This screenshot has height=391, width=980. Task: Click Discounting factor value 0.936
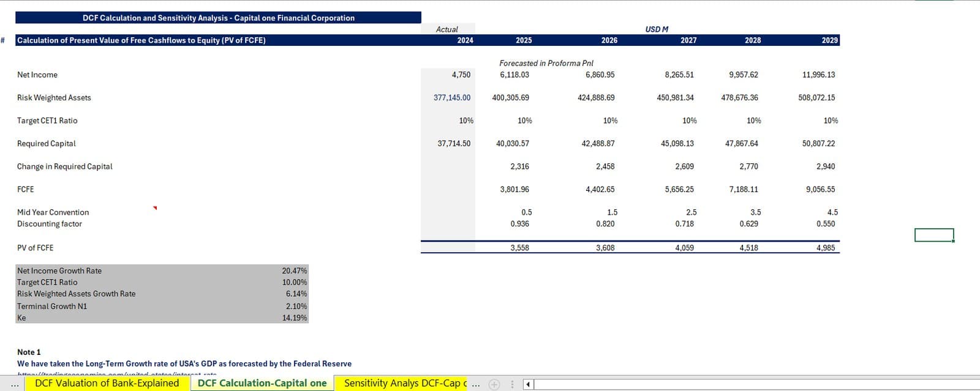(519, 224)
